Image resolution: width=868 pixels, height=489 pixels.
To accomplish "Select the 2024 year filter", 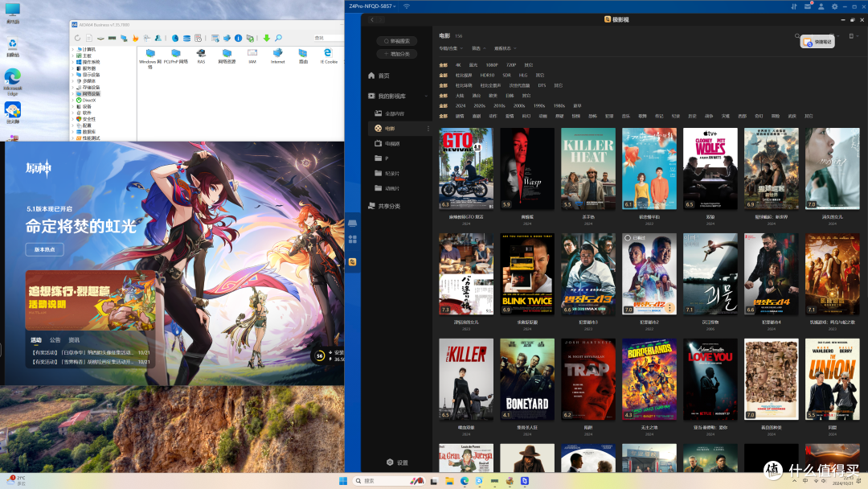I will click(461, 106).
